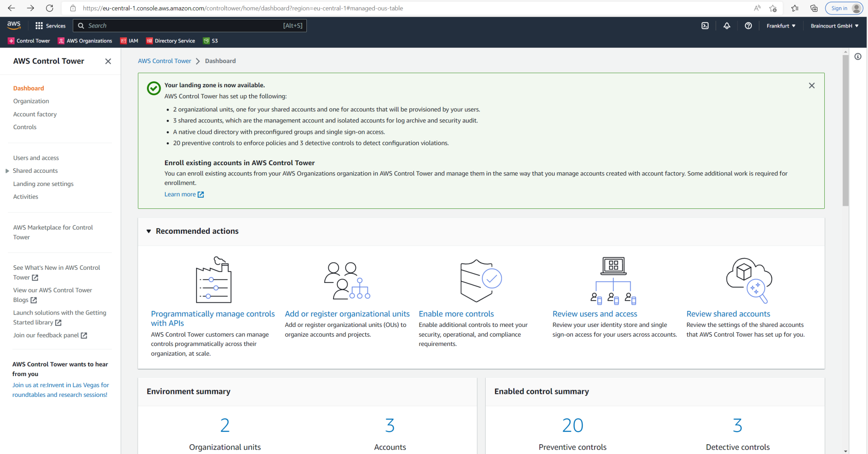868x454 pixels.
Task: Open the Directory Service favorite shortcut
Action: coord(170,41)
